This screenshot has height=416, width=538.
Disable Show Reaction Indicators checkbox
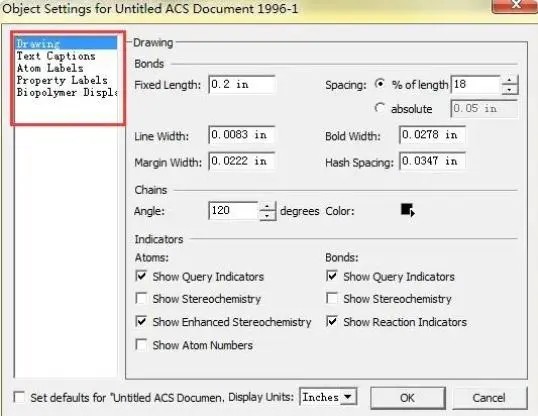tap(332, 321)
